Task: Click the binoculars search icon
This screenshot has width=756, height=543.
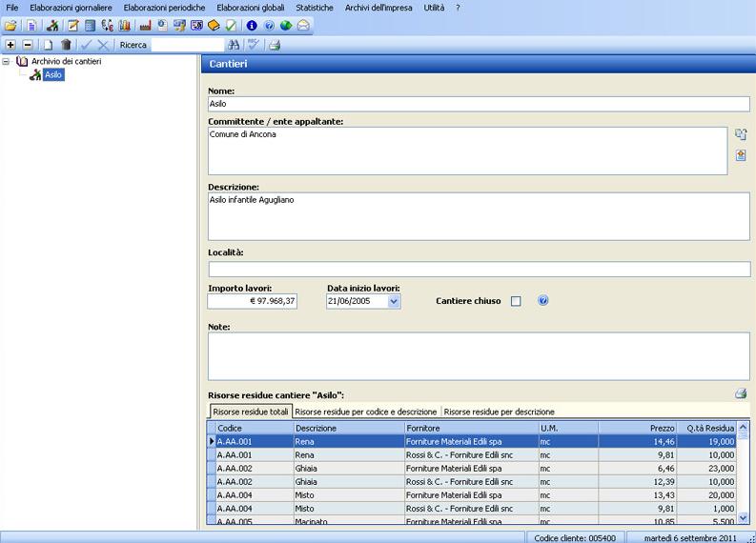Action: pyautogui.click(x=233, y=45)
